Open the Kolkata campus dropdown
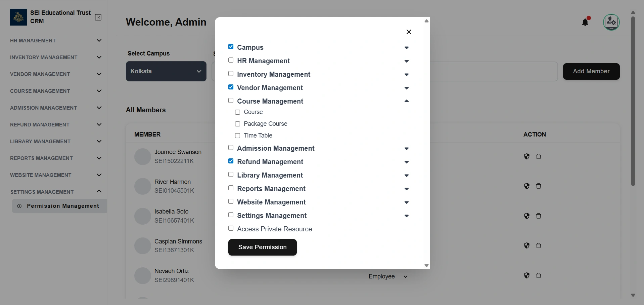644x305 pixels. coord(166,71)
